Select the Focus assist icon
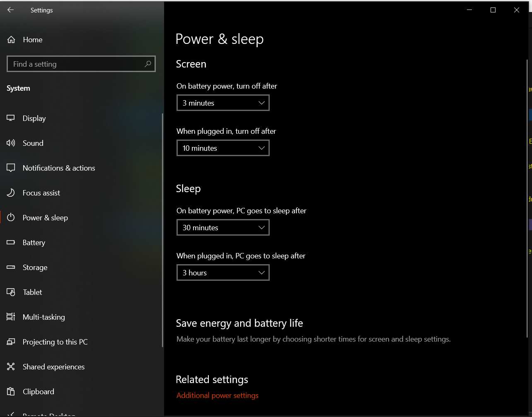 coord(10,193)
